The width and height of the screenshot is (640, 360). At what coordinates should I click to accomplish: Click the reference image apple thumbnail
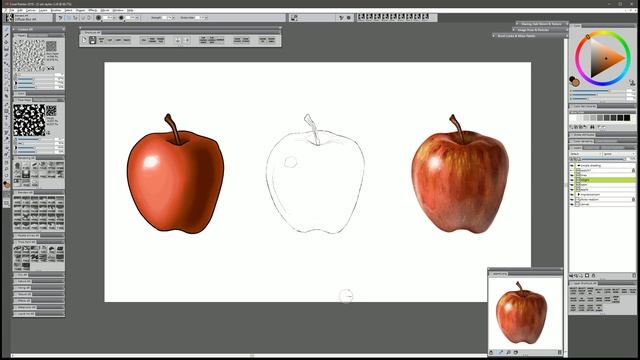coord(521,313)
